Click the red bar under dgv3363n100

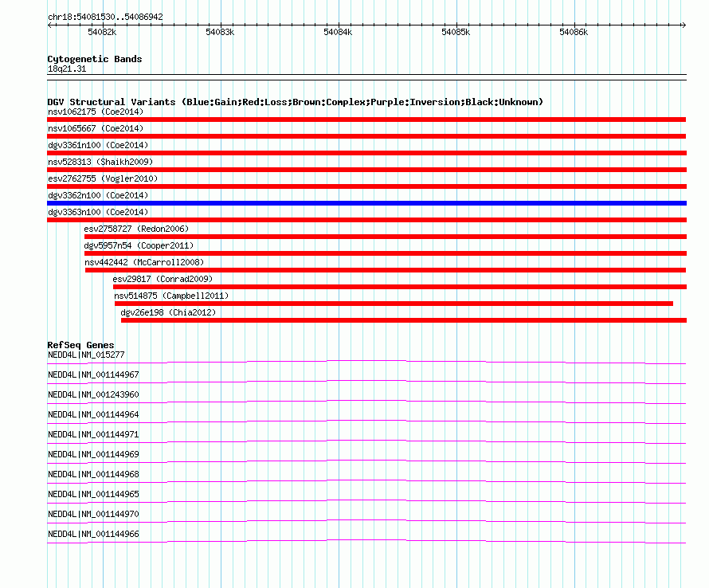tap(366, 220)
